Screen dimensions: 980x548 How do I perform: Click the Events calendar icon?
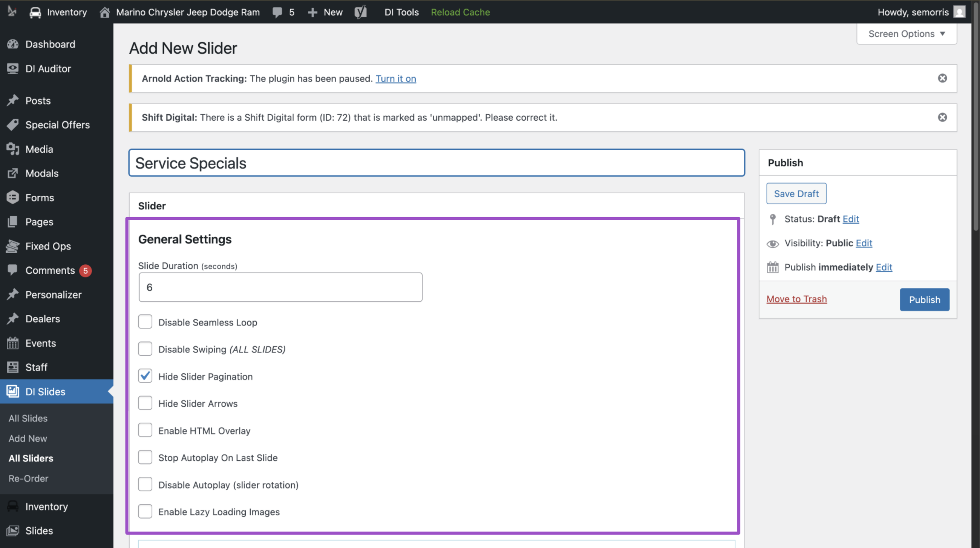coord(13,343)
